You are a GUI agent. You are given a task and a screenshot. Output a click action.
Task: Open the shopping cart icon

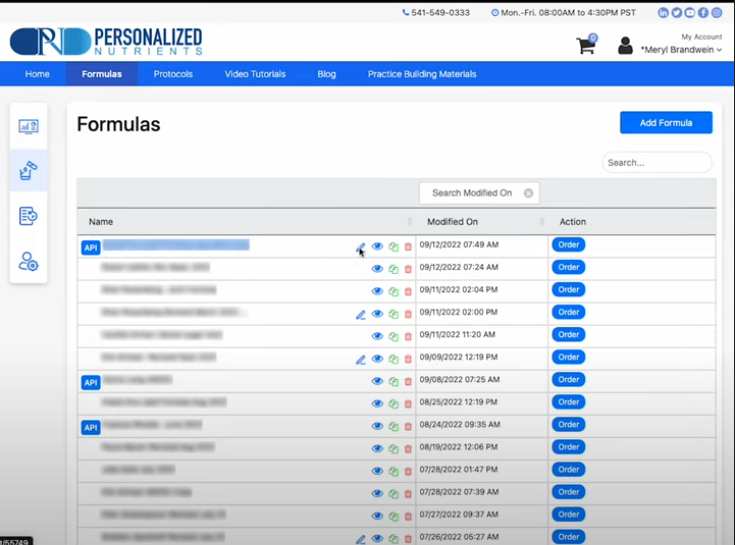(x=585, y=46)
